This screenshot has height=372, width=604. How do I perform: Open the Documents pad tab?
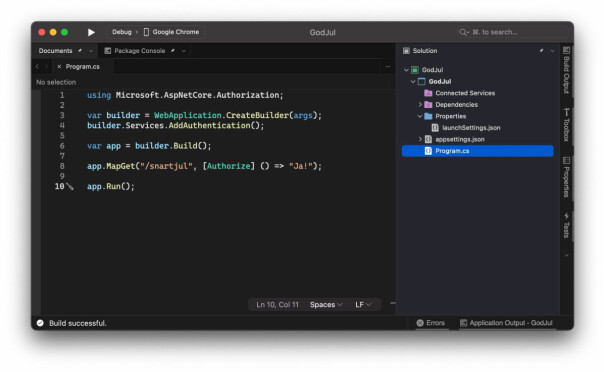click(x=55, y=51)
